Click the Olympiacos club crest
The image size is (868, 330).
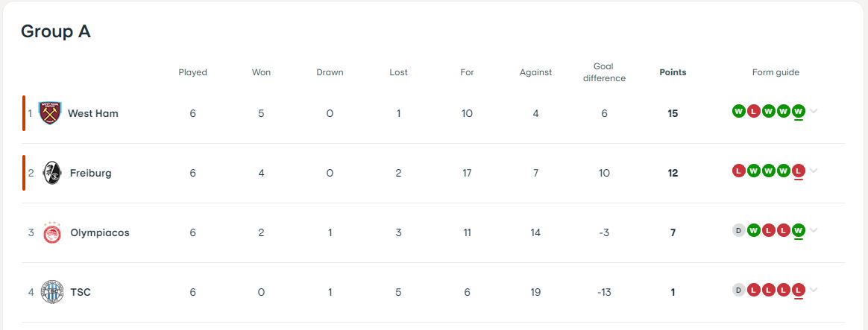52,232
